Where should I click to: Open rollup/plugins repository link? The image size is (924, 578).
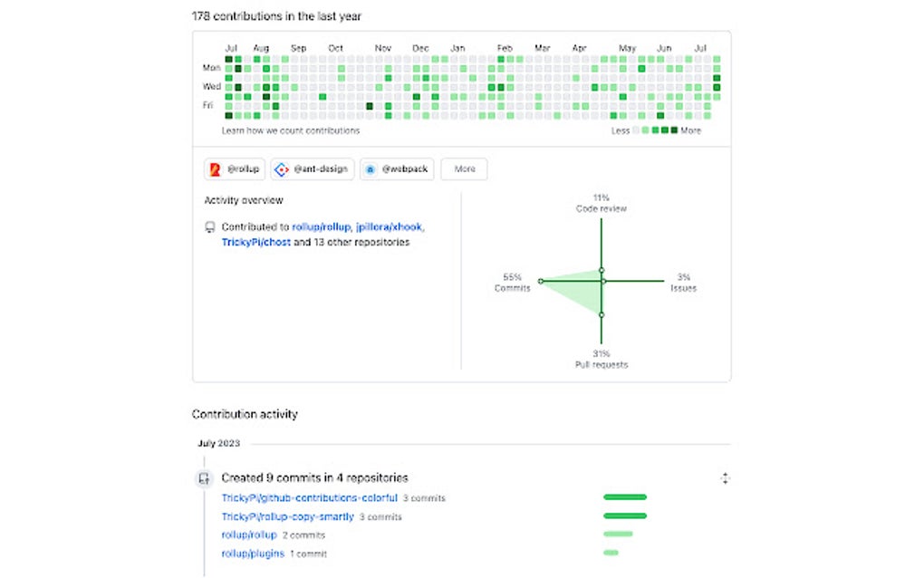(253, 554)
